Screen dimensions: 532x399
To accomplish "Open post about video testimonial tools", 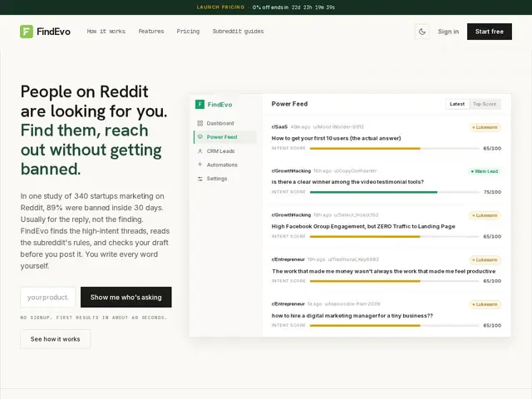I will coord(347,182).
